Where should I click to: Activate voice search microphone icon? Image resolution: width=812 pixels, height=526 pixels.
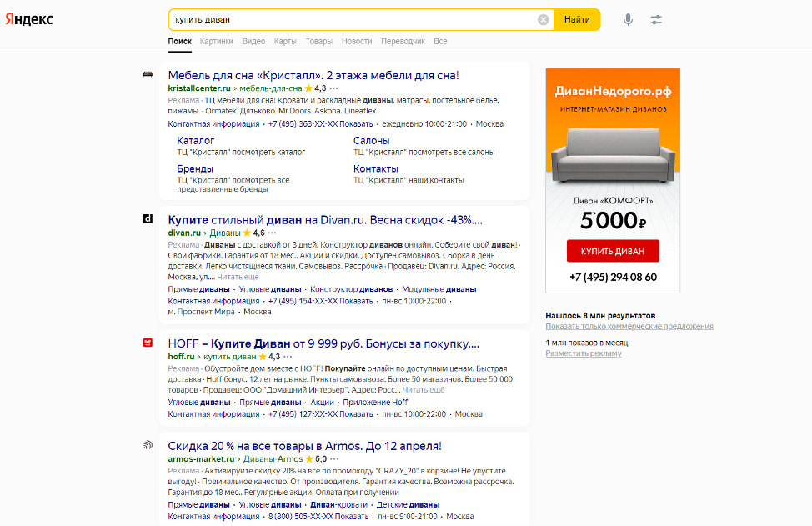point(628,19)
